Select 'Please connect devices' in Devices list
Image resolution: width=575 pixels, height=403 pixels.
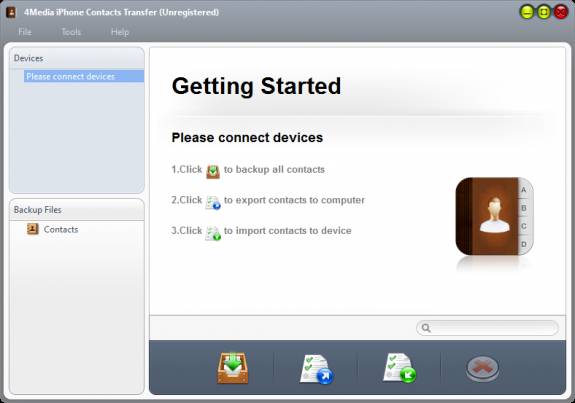(x=84, y=76)
